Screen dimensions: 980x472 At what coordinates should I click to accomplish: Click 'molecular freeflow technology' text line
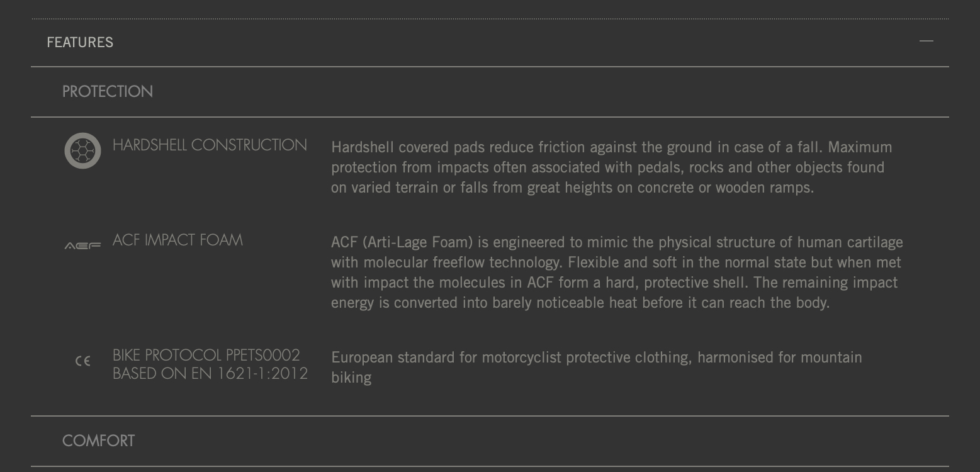tap(616, 262)
